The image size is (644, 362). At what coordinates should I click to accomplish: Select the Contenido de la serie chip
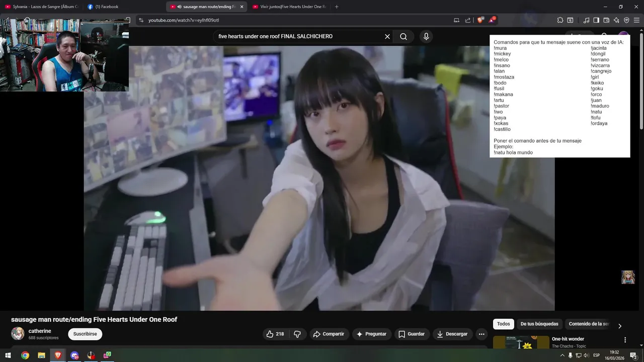(589, 324)
